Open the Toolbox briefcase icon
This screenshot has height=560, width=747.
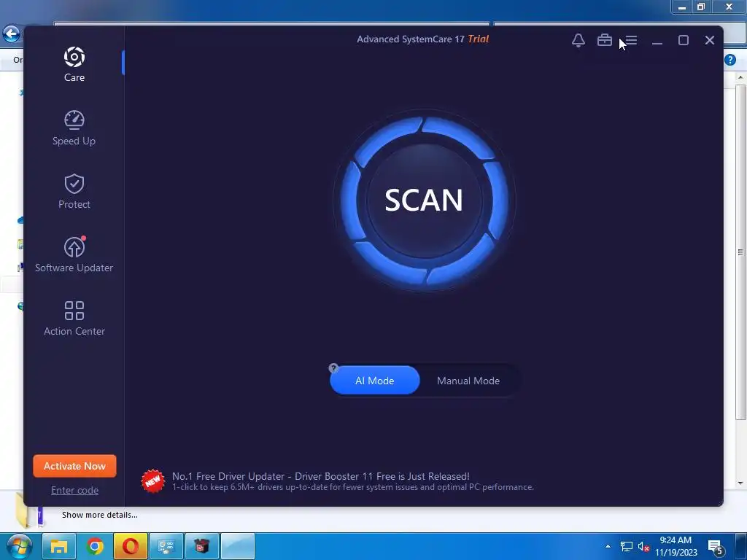tap(605, 41)
